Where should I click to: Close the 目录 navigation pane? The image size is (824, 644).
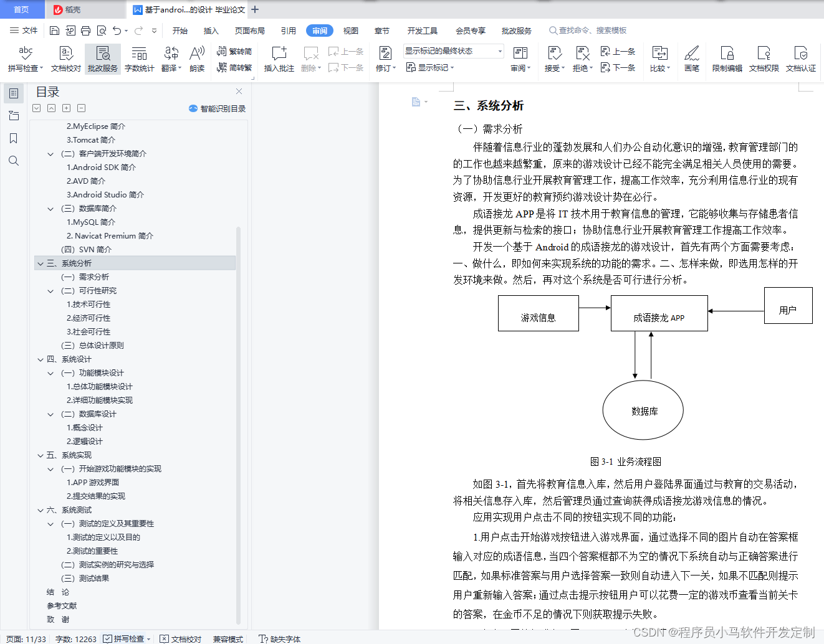coord(239,91)
